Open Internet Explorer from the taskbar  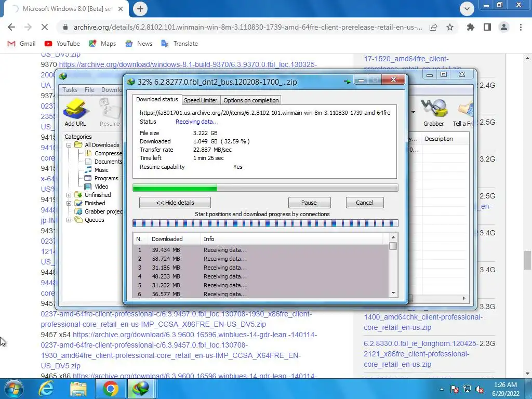tap(46, 389)
